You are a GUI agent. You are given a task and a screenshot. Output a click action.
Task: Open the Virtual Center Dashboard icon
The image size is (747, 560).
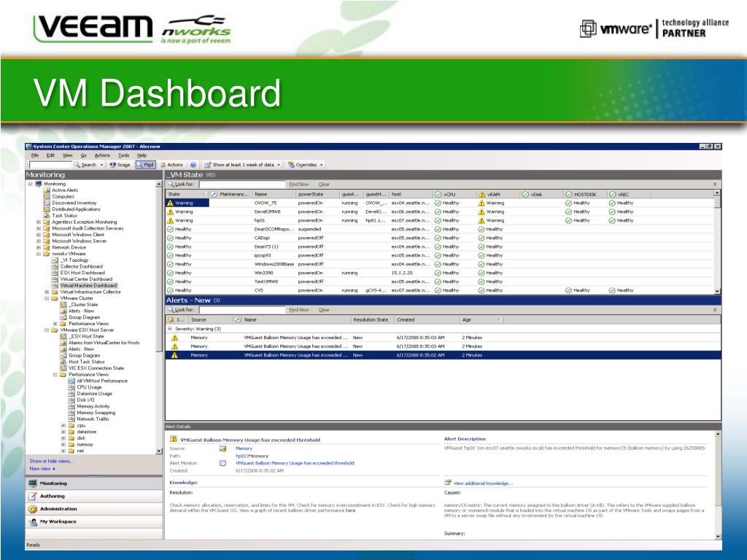click(55, 279)
